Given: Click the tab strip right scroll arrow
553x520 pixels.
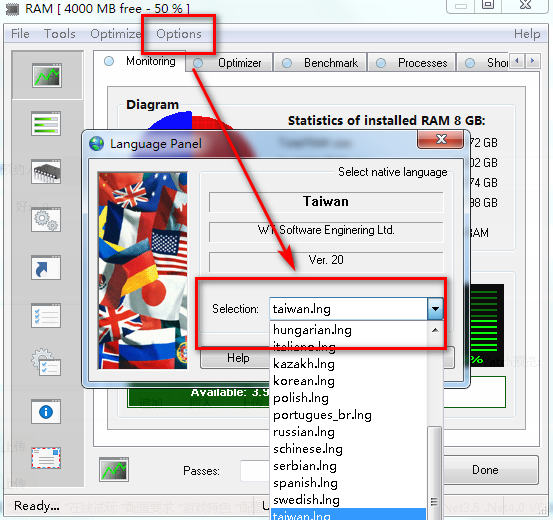Looking at the screenshot, I should pos(533,61).
